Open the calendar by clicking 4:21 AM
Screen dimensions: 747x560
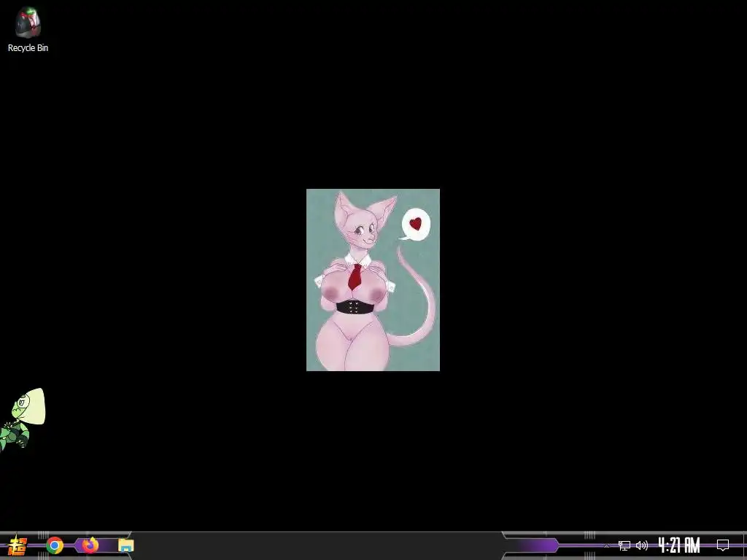[679, 545]
